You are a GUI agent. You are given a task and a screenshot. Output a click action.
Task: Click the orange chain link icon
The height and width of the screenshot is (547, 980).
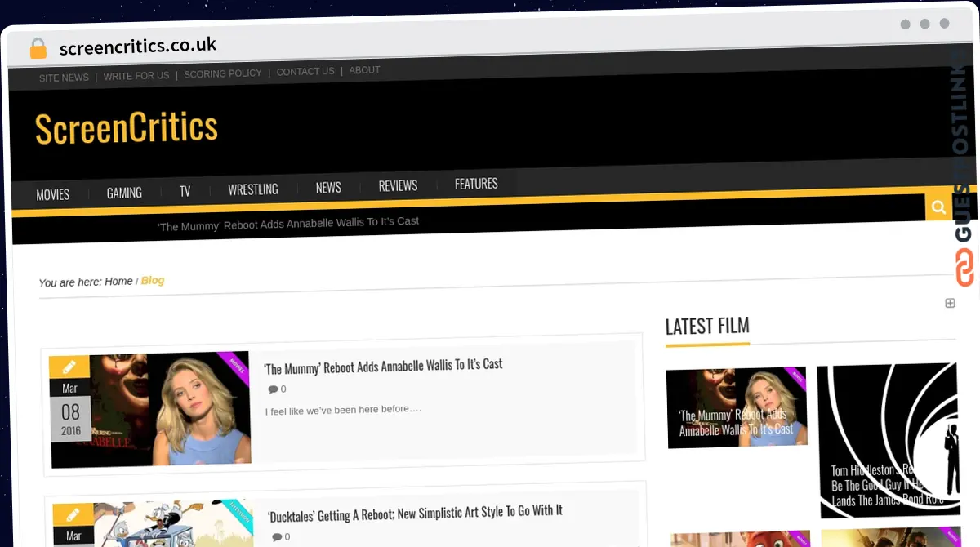tap(964, 267)
